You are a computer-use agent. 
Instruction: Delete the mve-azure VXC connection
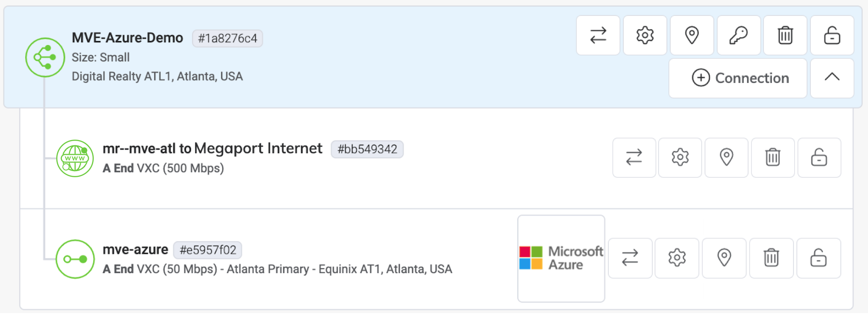click(771, 258)
